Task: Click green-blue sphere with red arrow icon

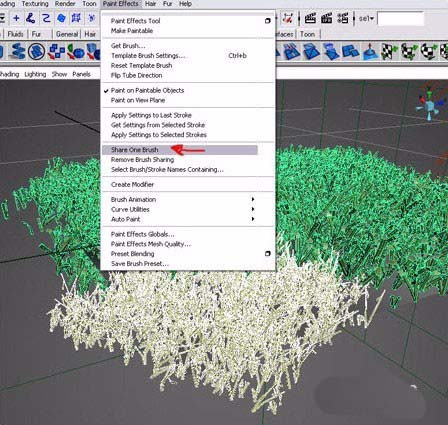Action: 76,52
